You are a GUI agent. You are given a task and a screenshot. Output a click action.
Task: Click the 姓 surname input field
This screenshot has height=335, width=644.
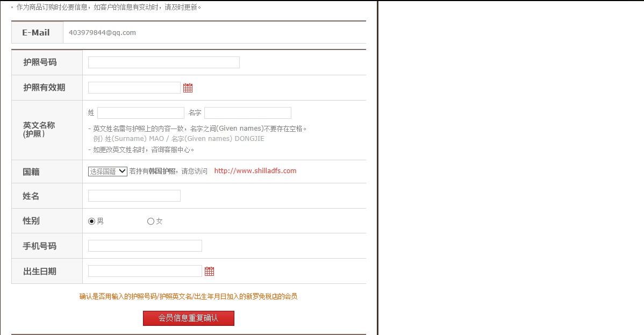tap(140, 112)
